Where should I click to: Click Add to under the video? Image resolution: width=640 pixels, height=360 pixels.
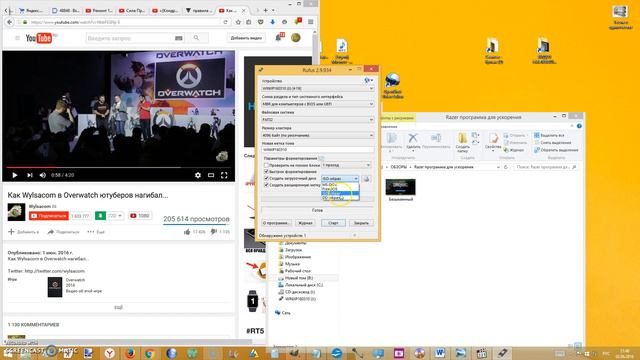(x=24, y=232)
